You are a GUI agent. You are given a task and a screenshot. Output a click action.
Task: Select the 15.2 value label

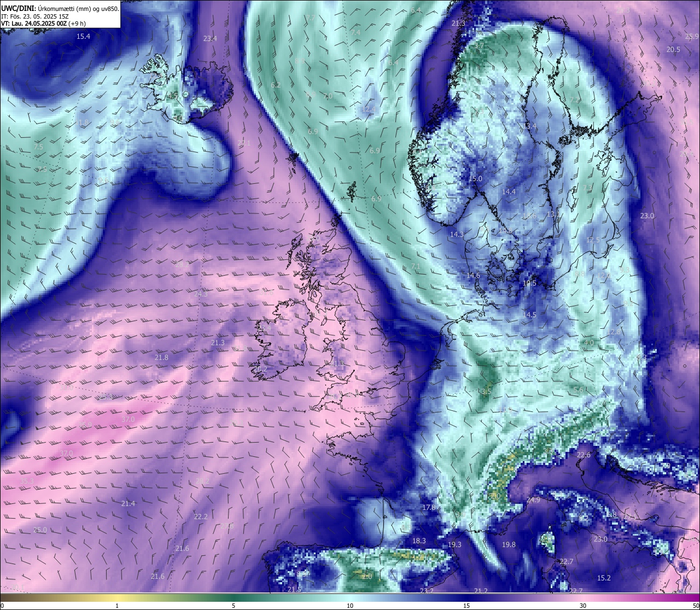604,578
